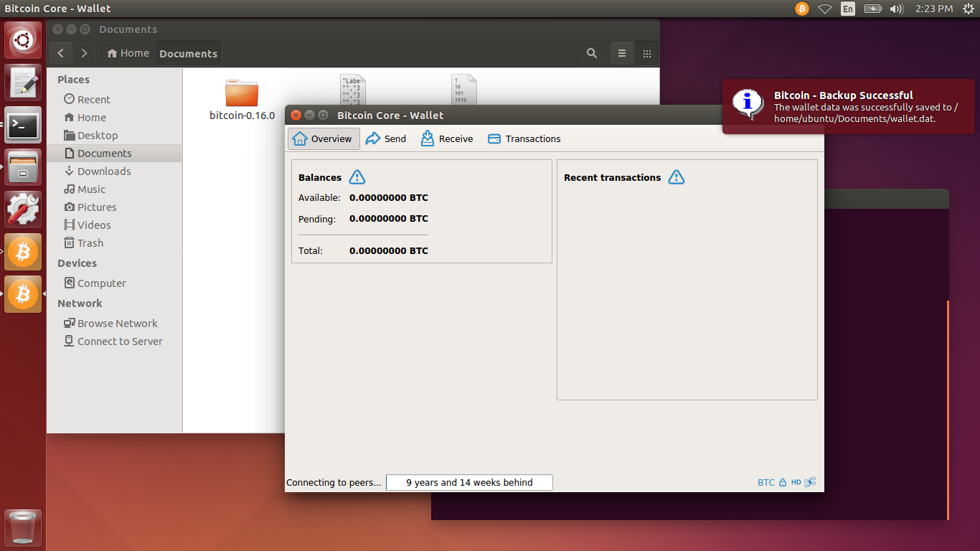Click the Pending balance 0.00000000 BTC value

tap(389, 219)
